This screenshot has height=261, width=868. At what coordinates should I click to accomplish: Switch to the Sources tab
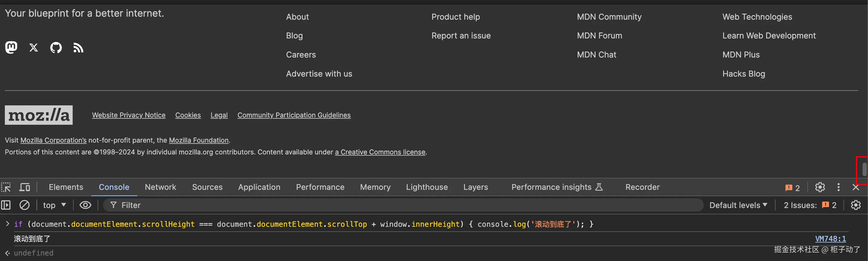(x=207, y=187)
